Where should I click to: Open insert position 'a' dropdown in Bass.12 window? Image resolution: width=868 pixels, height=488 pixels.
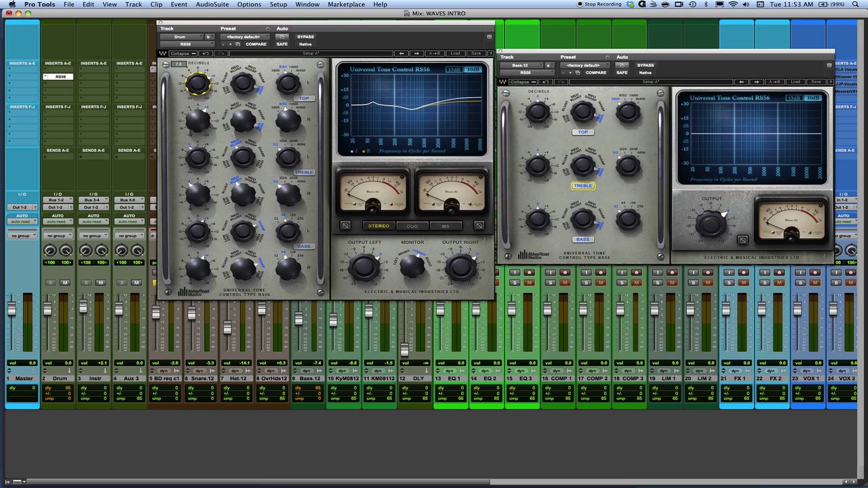coord(549,65)
